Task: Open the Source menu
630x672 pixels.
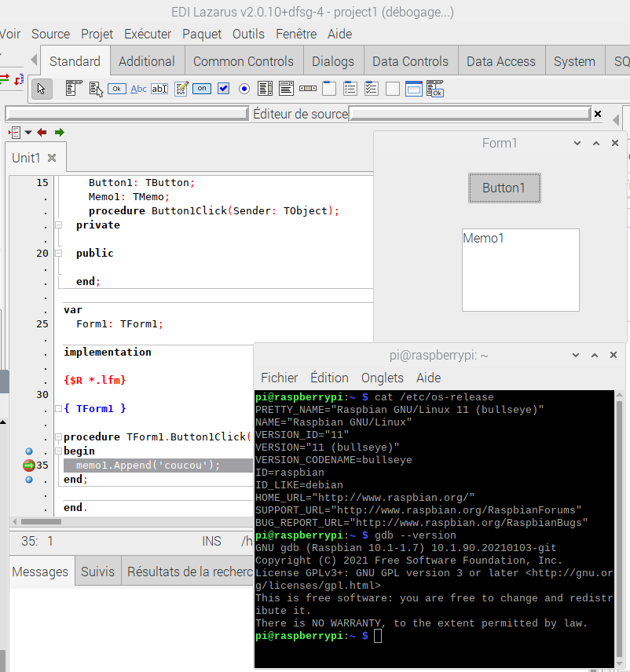Action: tap(50, 34)
